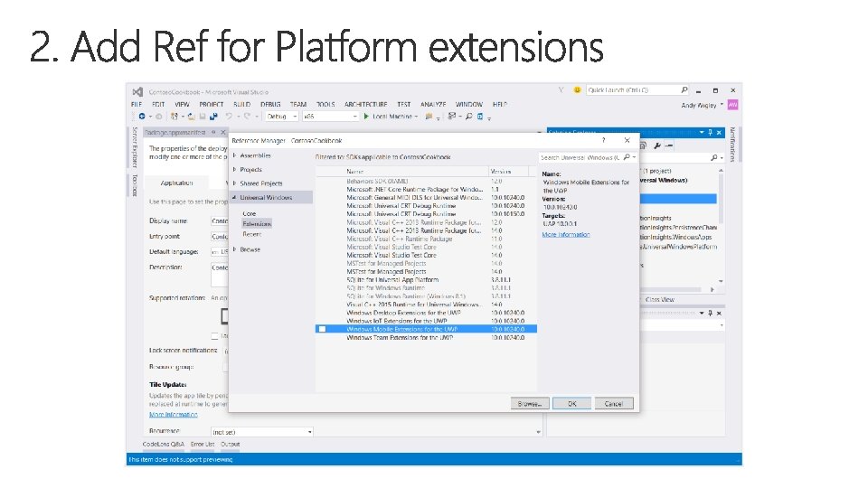Open the Server Explorer side tab
The height and width of the screenshot is (488, 868).
[134, 146]
